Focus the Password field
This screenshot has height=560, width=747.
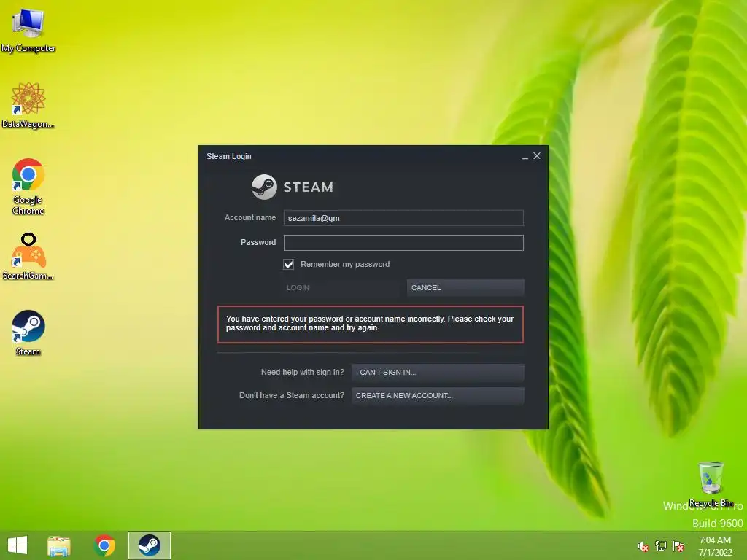(x=403, y=243)
